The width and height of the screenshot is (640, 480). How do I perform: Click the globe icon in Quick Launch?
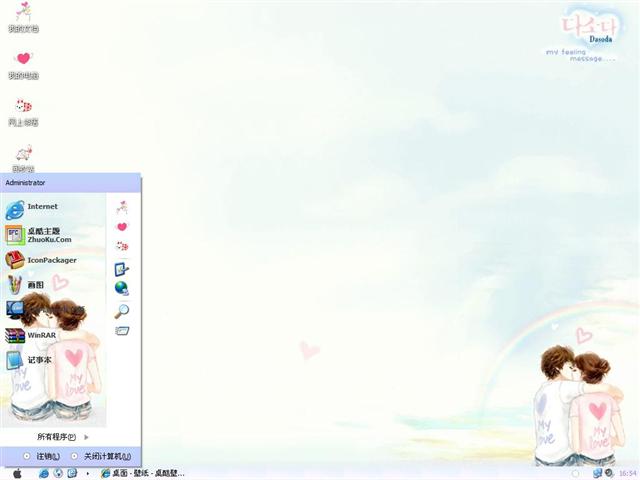tap(58, 473)
